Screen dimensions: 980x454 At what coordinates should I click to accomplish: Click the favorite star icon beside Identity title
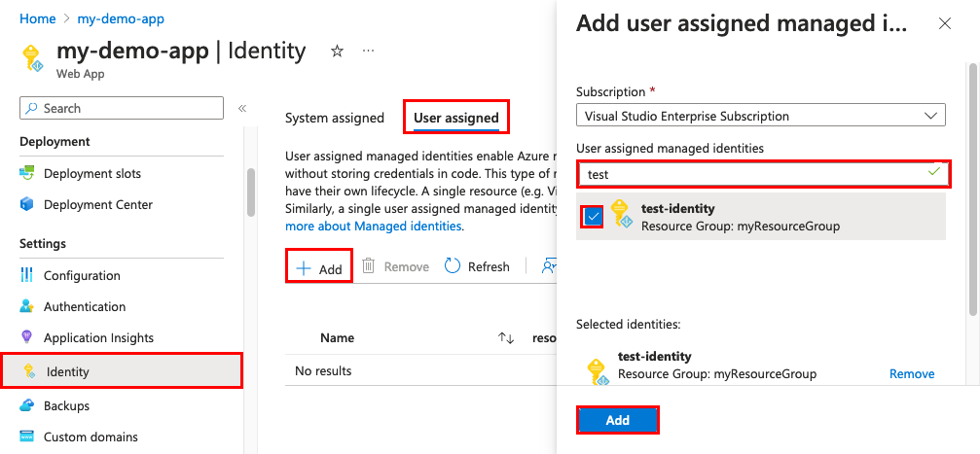pyautogui.click(x=338, y=52)
